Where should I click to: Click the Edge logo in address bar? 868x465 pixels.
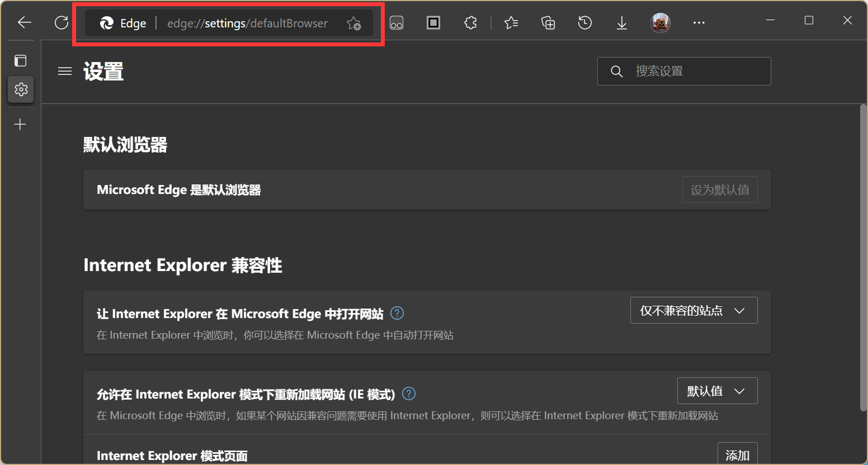[106, 23]
